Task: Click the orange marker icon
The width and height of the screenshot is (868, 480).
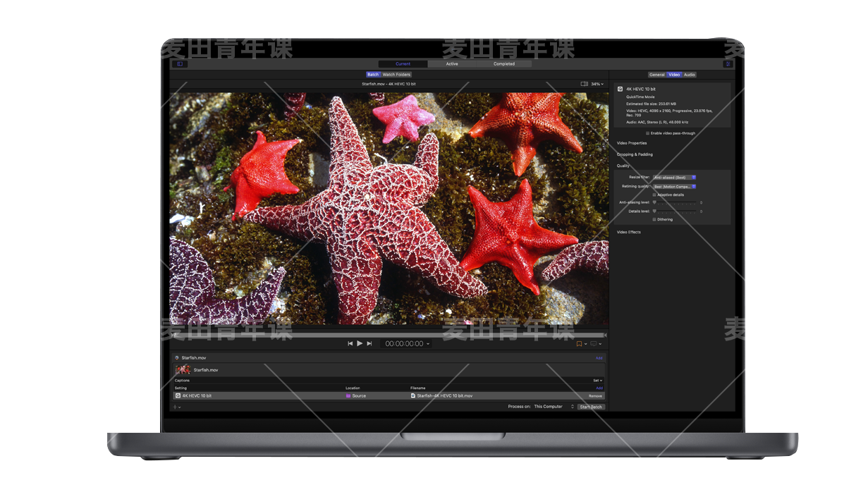Action: point(579,344)
